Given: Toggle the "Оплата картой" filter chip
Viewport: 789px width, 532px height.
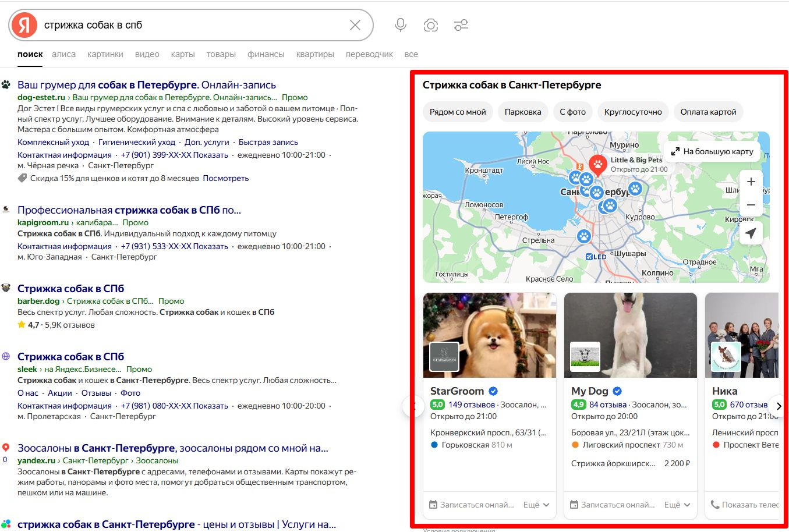Looking at the screenshot, I should click(708, 112).
